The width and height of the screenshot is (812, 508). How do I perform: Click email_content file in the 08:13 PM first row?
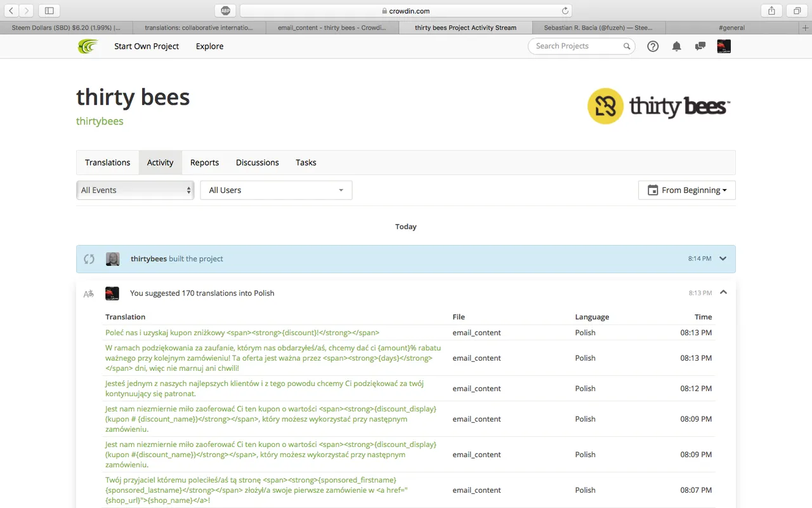pyautogui.click(x=476, y=333)
